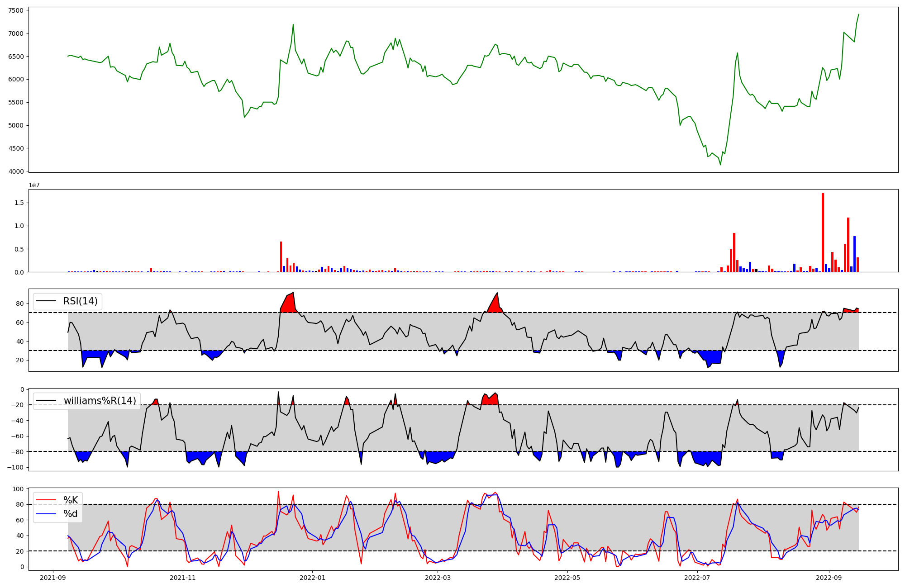The width and height of the screenshot is (905, 588).
Task: Click the 2022-09 date axis label
Action: click(x=829, y=578)
